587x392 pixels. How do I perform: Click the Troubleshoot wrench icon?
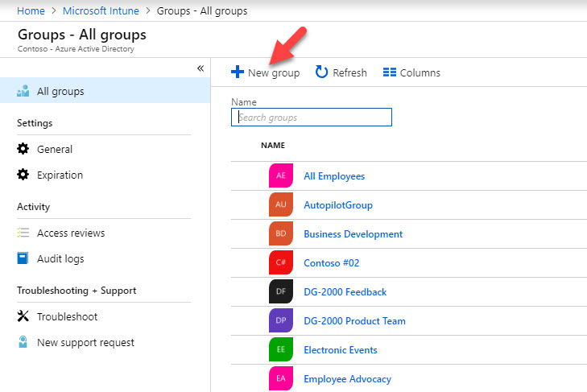(23, 316)
